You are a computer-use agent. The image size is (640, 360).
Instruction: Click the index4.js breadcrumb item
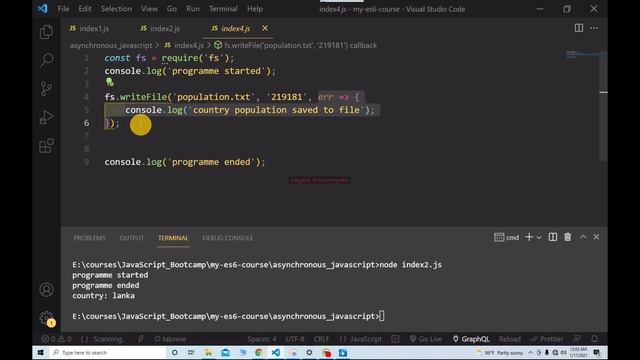pos(184,45)
